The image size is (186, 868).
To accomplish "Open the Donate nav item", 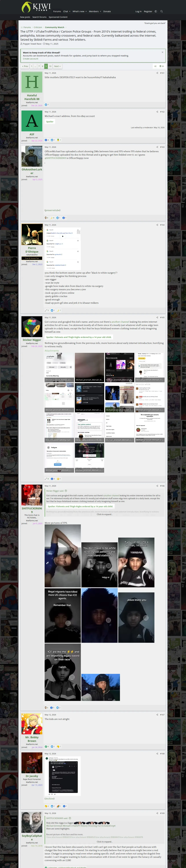I will (x=107, y=11).
